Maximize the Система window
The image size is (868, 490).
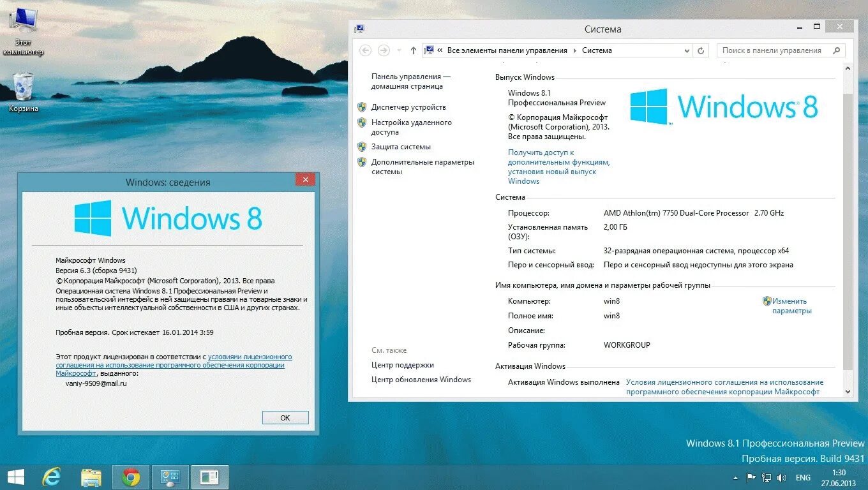coord(818,26)
